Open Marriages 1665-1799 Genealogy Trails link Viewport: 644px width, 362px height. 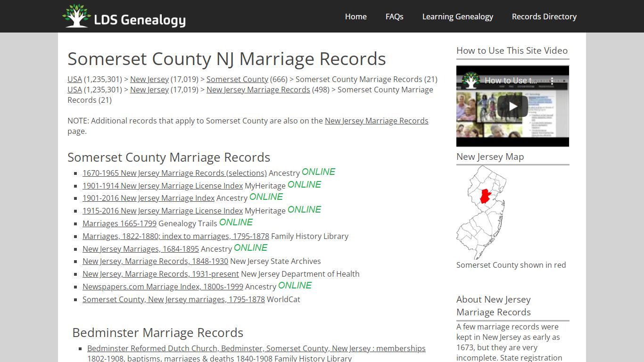(119, 223)
